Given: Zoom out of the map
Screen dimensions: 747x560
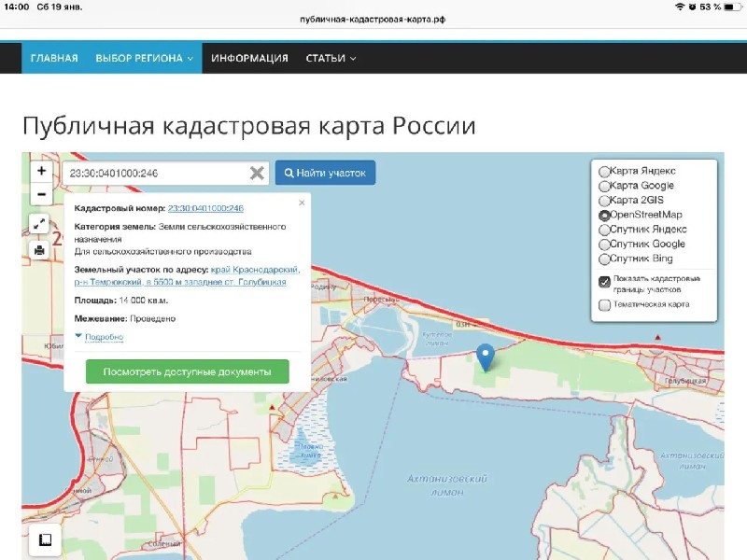Looking at the screenshot, I should pos(40,195).
